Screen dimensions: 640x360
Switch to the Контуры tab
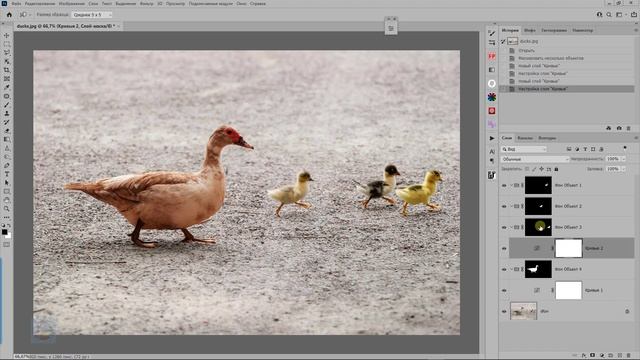[x=547, y=138]
